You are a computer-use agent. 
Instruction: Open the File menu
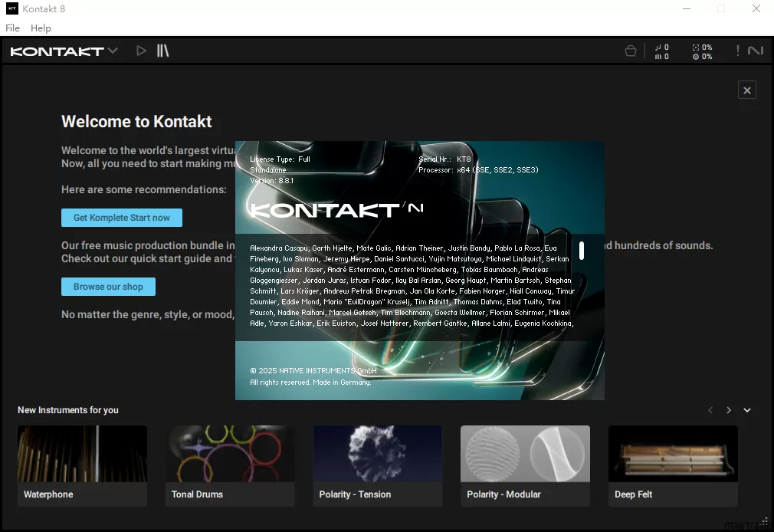pos(12,28)
